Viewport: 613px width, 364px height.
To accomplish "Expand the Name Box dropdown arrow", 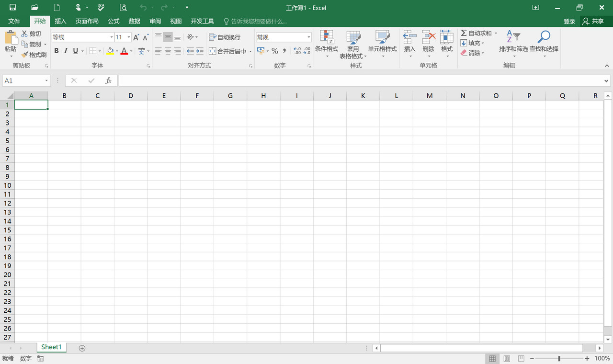I will click(46, 81).
